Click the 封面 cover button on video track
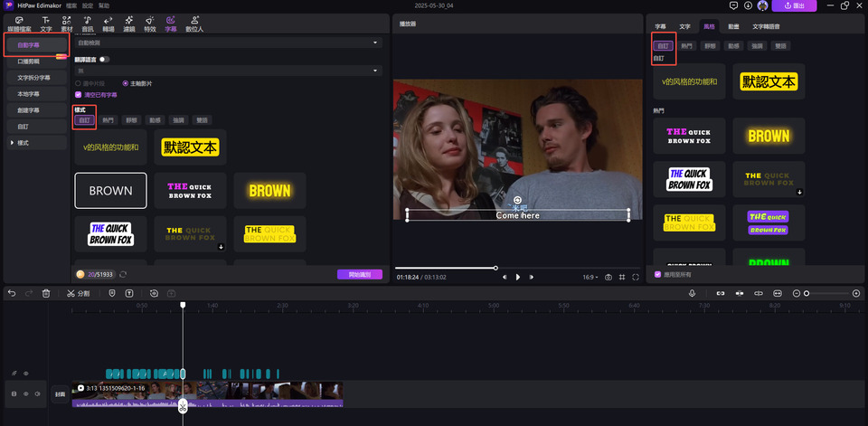Screen dimensions: 868x426 click(x=60, y=394)
